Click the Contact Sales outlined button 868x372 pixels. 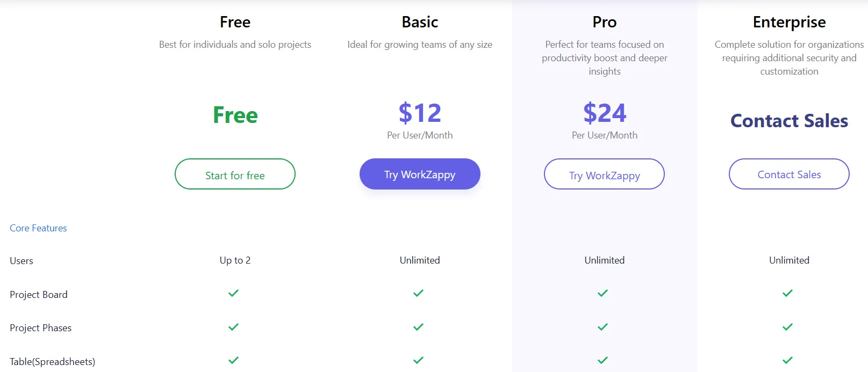click(x=789, y=174)
